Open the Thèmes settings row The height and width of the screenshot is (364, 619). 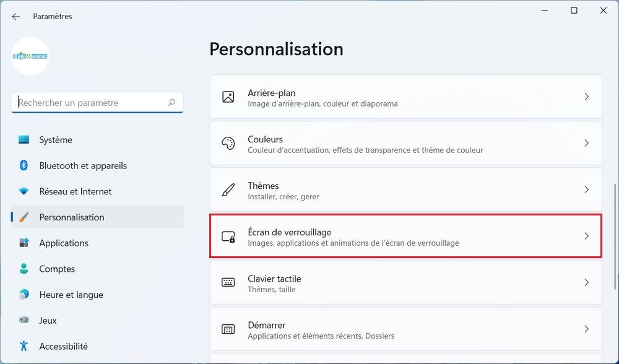[405, 190]
